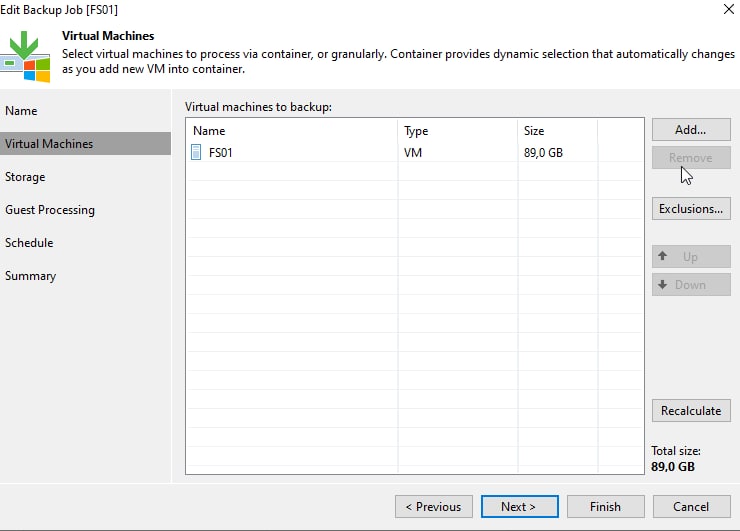The height and width of the screenshot is (531, 740).
Task: Close the Edit Backup Job dialog
Action: [725, 9]
